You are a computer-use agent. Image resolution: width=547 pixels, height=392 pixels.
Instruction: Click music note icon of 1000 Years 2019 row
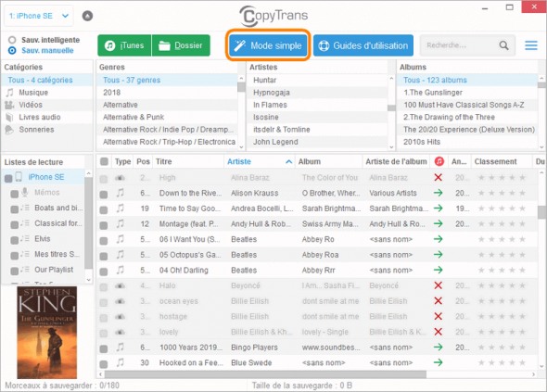120,347
